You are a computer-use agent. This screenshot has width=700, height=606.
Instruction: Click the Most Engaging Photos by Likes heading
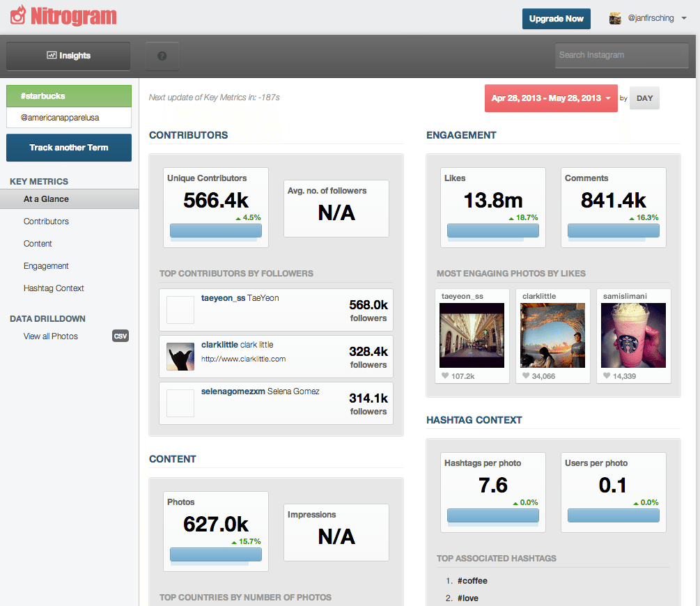pyautogui.click(x=511, y=273)
